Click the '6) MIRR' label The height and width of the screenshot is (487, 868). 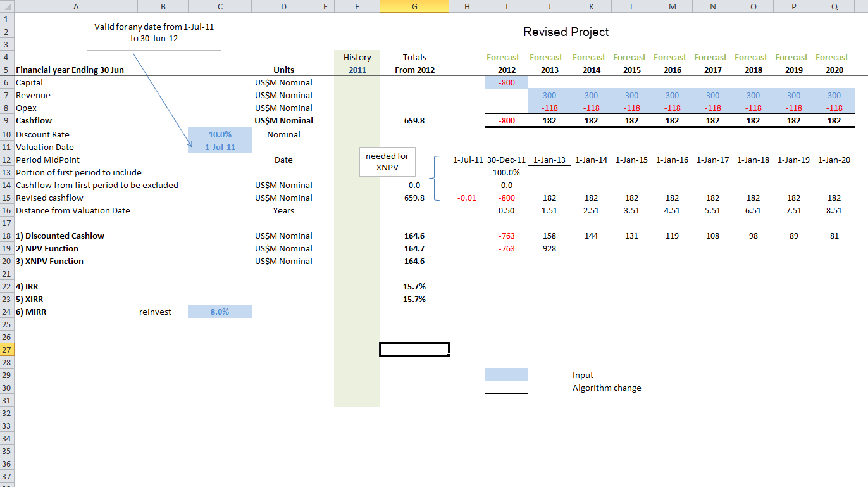pyautogui.click(x=31, y=312)
